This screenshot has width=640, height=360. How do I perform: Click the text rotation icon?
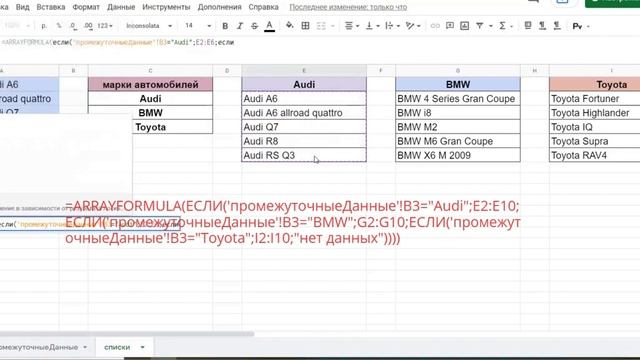(410, 26)
